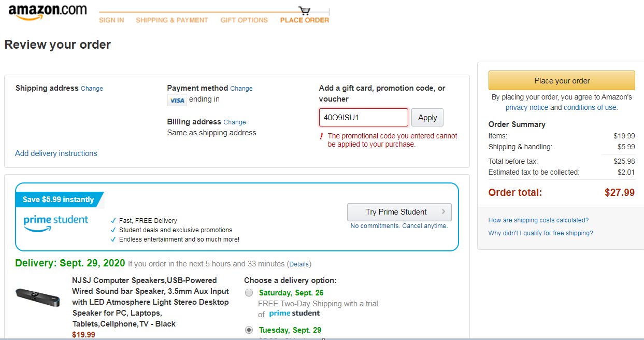Click the promotional code error message
The height and width of the screenshot is (340, 644).
coord(392,140)
